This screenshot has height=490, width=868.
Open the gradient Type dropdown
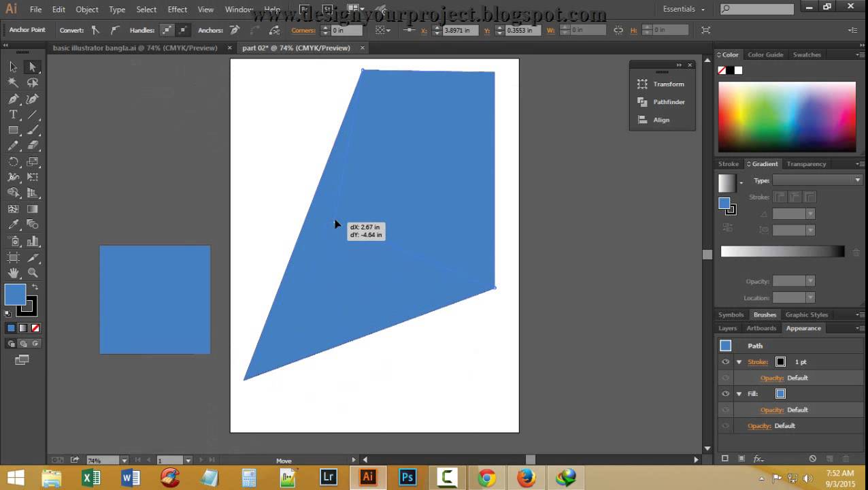[x=817, y=180]
